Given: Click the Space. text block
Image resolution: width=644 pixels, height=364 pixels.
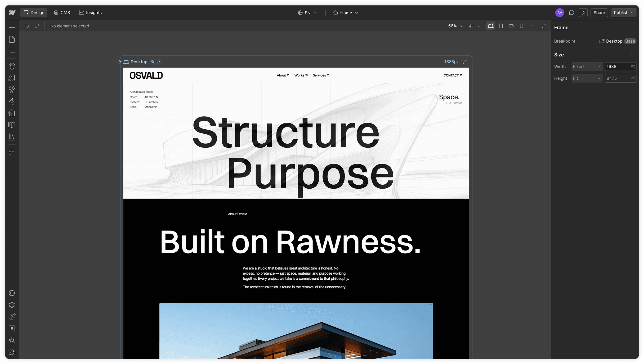Looking at the screenshot, I should click(x=449, y=97).
